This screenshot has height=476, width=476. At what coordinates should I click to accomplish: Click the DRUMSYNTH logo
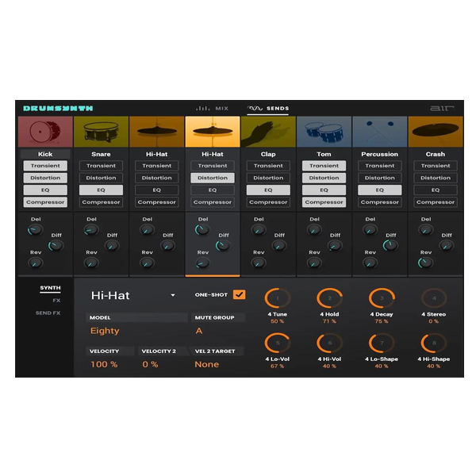coord(58,109)
